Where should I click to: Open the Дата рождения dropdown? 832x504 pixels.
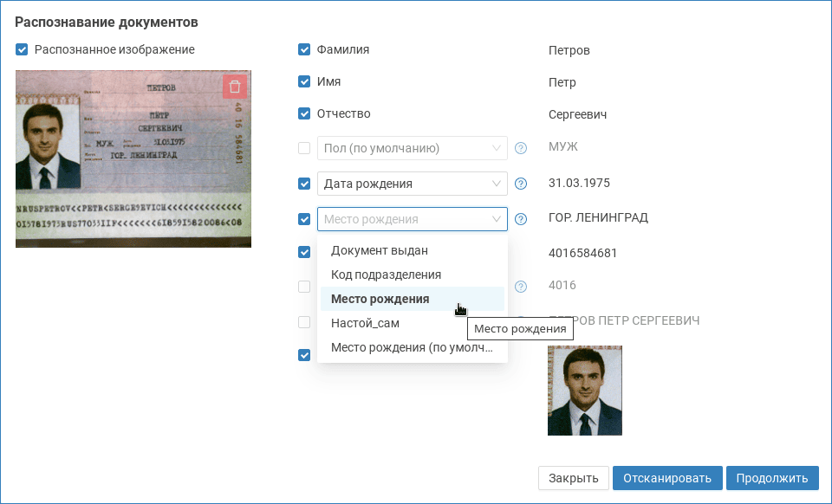[412, 184]
